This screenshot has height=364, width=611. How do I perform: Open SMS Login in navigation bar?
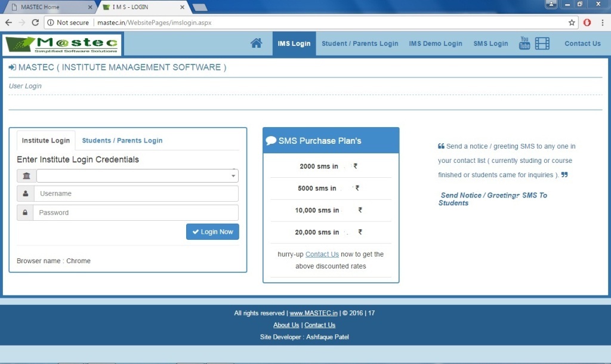(490, 44)
